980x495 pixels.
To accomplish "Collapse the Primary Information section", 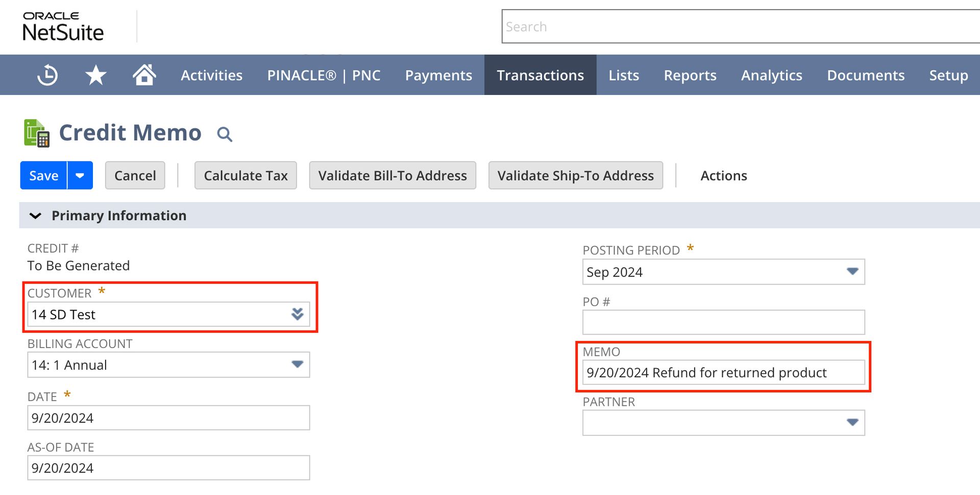I will click(35, 216).
